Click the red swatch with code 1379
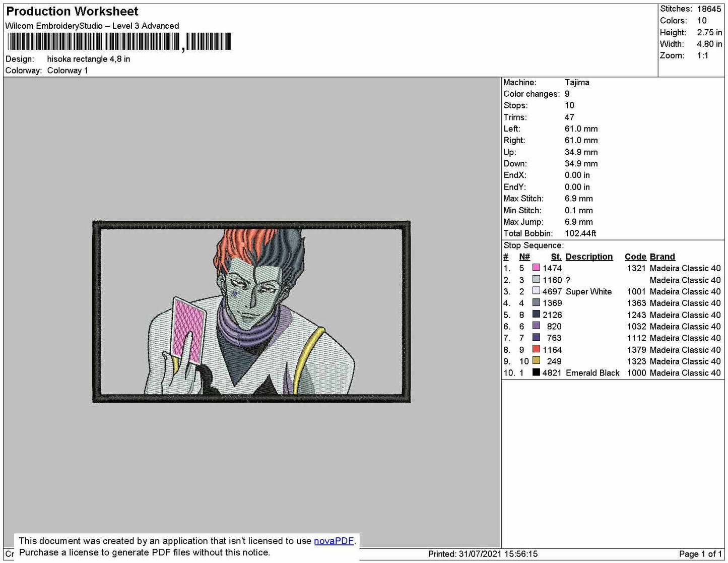This screenshot has height=563, width=728. click(536, 349)
